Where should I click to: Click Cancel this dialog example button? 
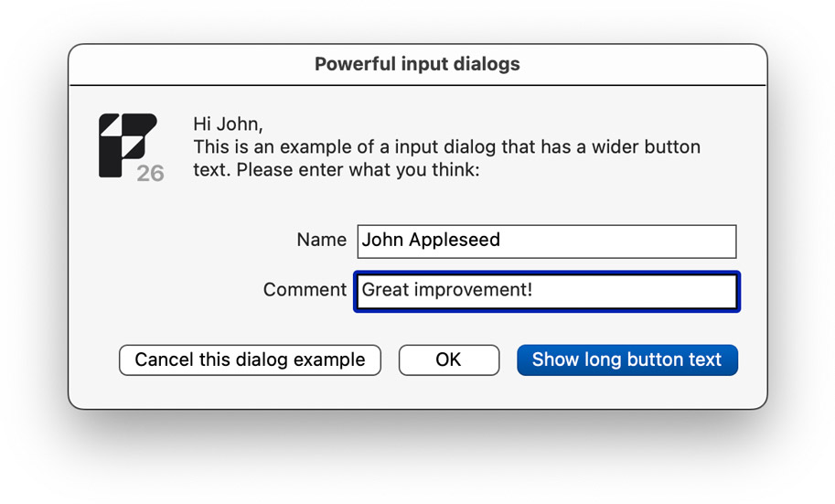coord(250,360)
